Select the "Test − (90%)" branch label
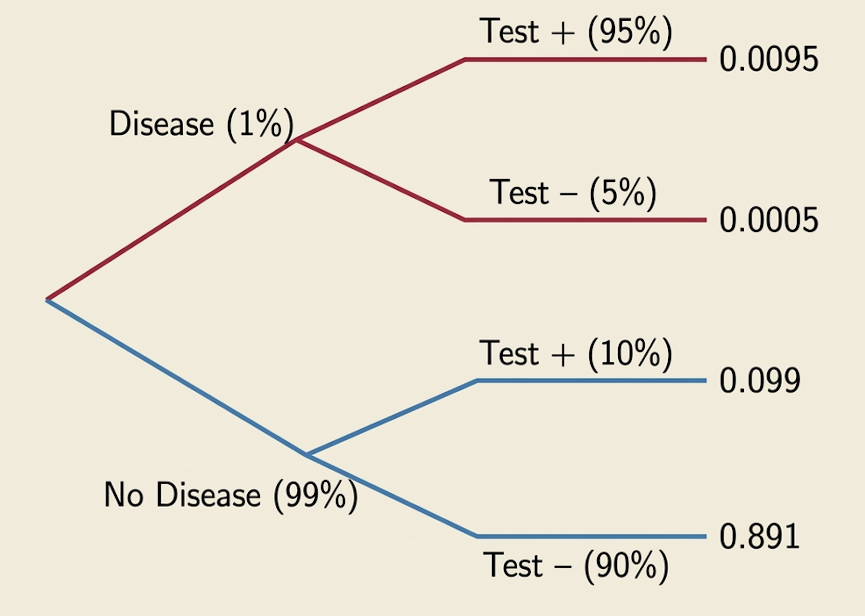The height and width of the screenshot is (616, 865). pos(575,565)
